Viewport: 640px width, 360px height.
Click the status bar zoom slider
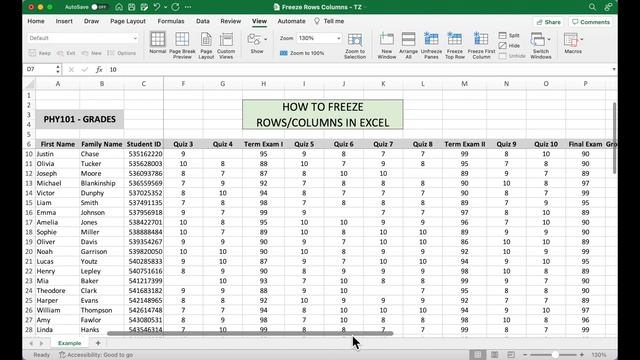click(x=553, y=355)
